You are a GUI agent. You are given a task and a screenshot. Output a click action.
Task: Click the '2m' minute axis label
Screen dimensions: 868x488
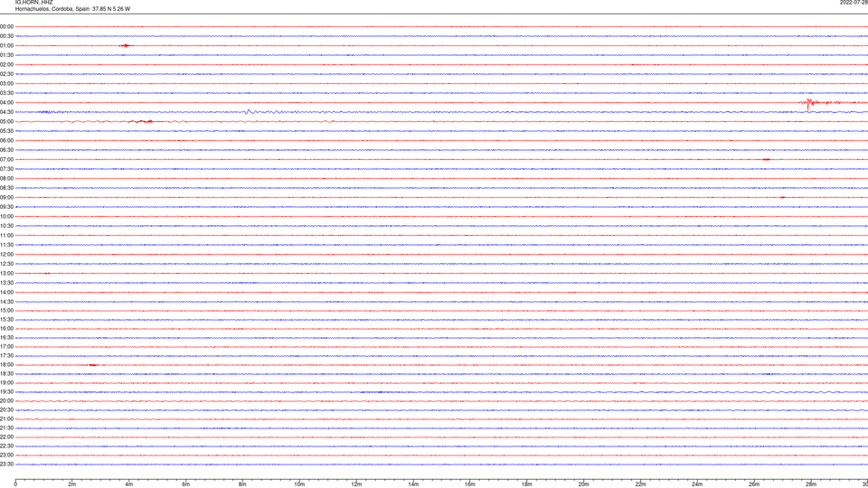tap(72, 484)
